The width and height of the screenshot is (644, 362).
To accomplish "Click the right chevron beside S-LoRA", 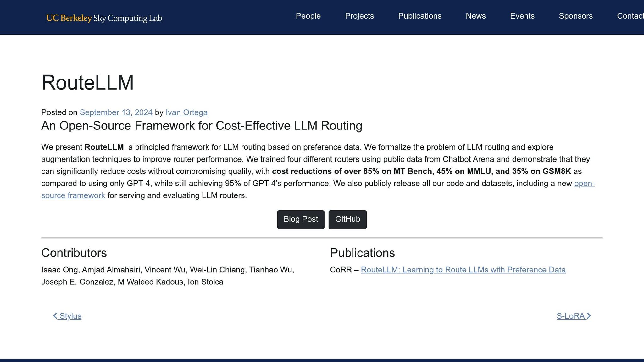I will pyautogui.click(x=589, y=316).
